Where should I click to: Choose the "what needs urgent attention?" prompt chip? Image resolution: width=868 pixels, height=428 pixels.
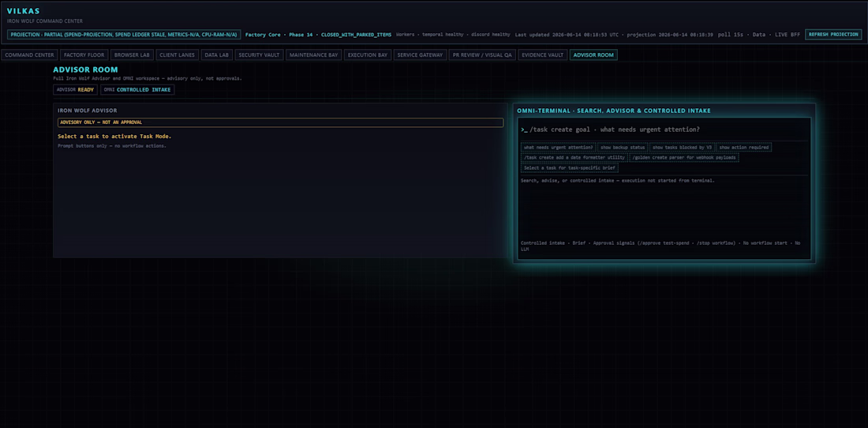click(558, 148)
